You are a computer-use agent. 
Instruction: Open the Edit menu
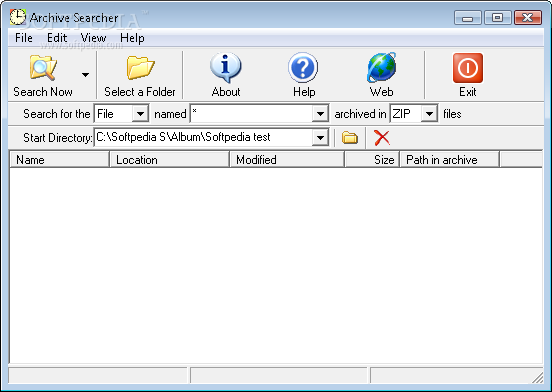tap(57, 38)
